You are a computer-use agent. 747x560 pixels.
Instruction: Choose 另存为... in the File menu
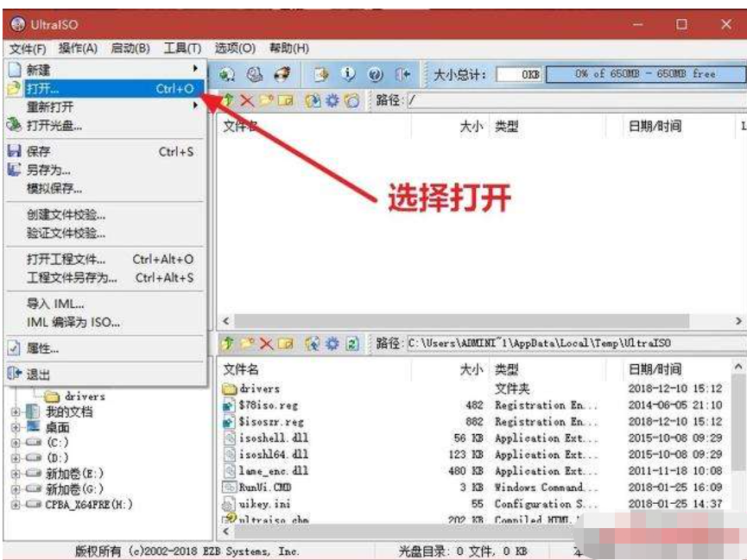[49, 170]
